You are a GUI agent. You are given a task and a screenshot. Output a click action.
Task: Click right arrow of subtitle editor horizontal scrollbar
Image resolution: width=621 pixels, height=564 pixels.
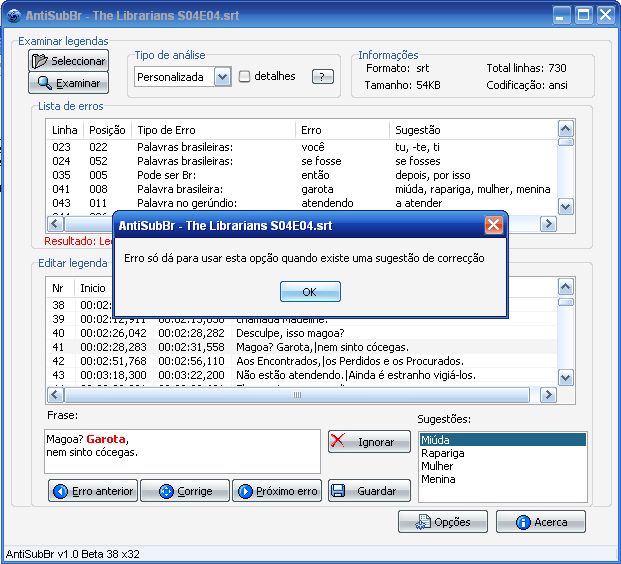tap(548, 394)
